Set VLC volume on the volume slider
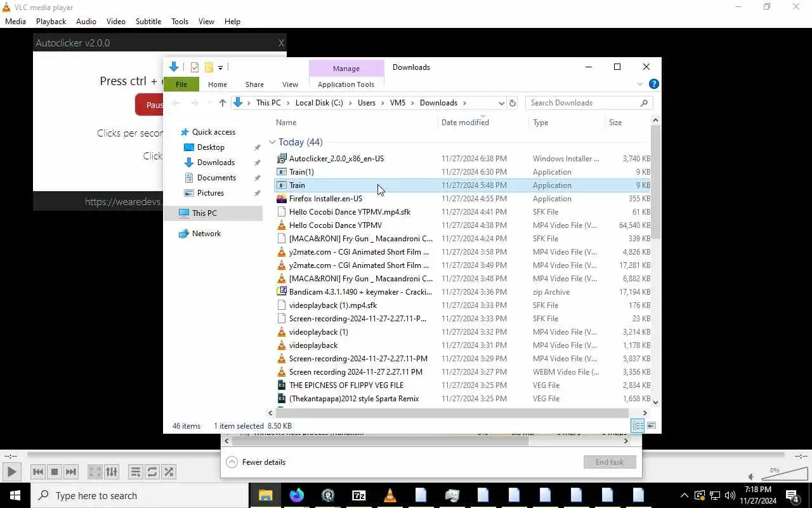The image size is (812, 508). [784, 474]
